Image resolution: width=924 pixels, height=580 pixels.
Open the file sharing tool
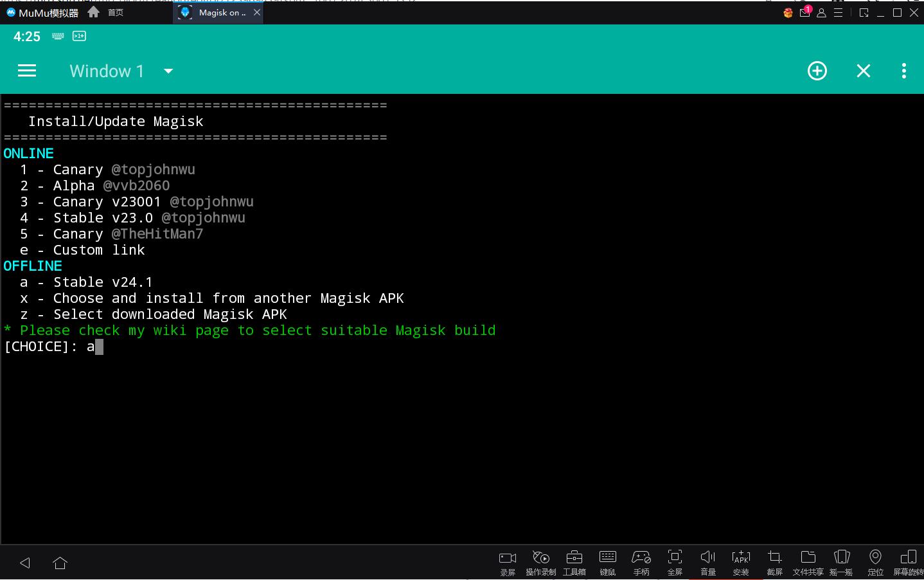click(x=808, y=561)
